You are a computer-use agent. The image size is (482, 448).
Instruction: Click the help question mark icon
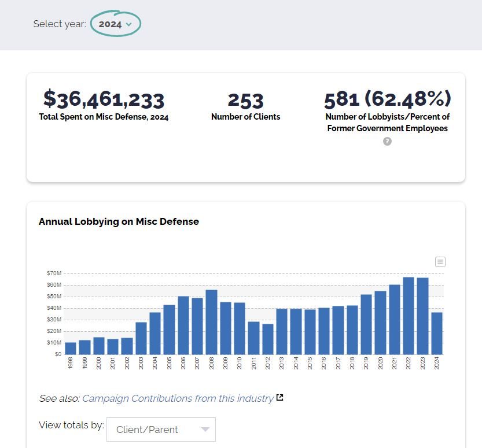tap(387, 141)
